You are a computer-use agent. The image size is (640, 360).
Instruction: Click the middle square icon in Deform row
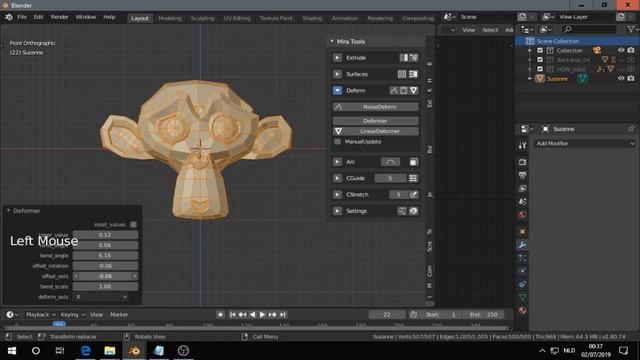click(x=404, y=91)
